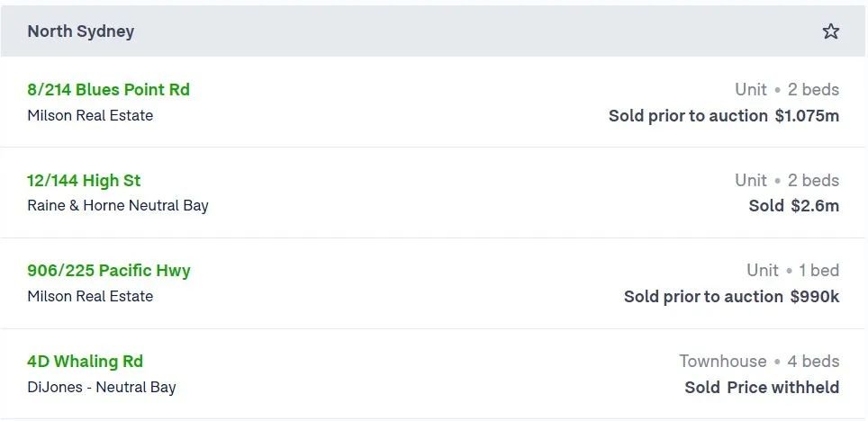Click DiJones - Neutral Bay agency
This screenshot has width=868, height=421.
[102, 387]
